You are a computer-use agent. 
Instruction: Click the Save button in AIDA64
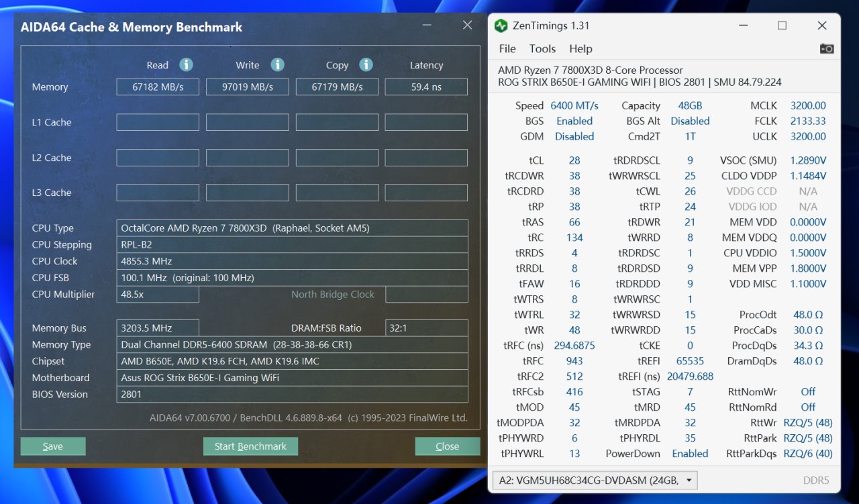[53, 446]
